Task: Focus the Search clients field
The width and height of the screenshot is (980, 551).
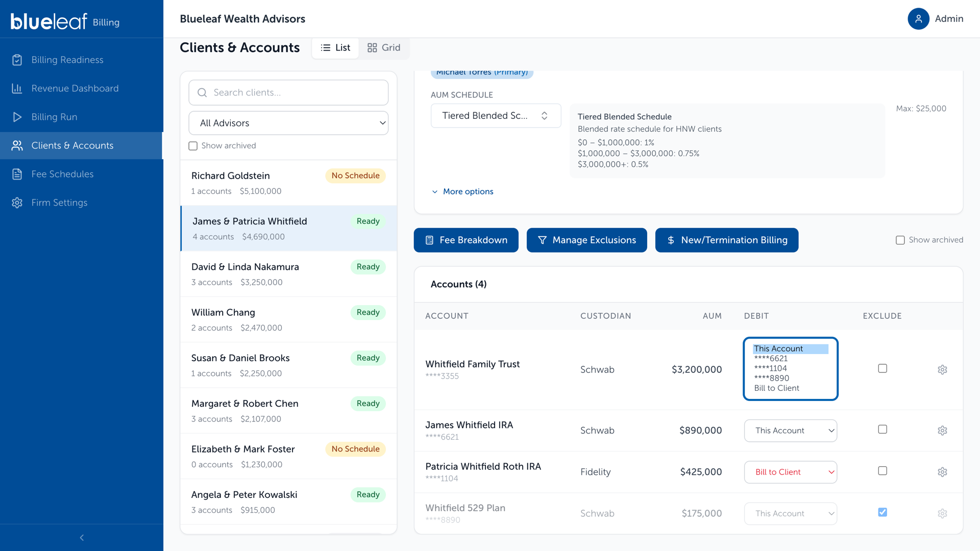Action: click(x=288, y=92)
